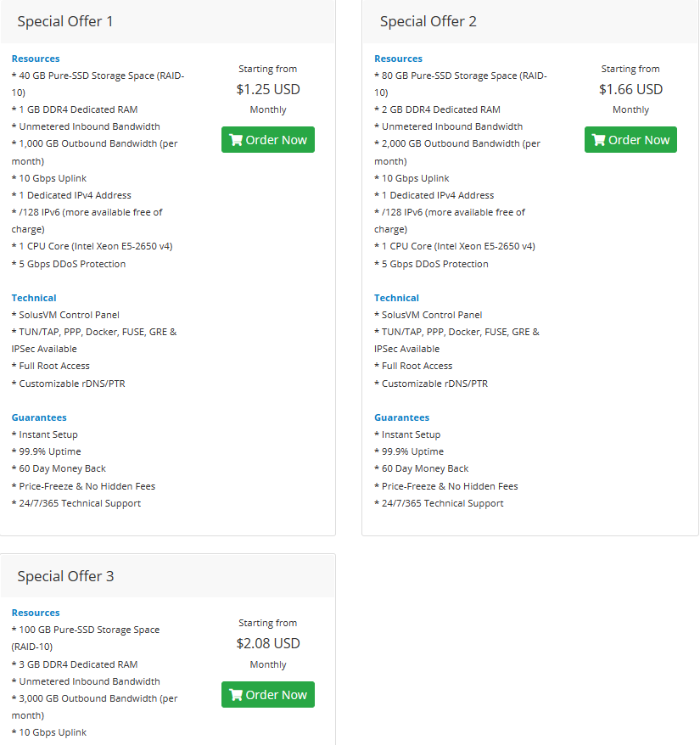Image resolution: width=700 pixels, height=745 pixels.
Task: Click Resources heading in Special Offer 1
Action: coord(36,59)
